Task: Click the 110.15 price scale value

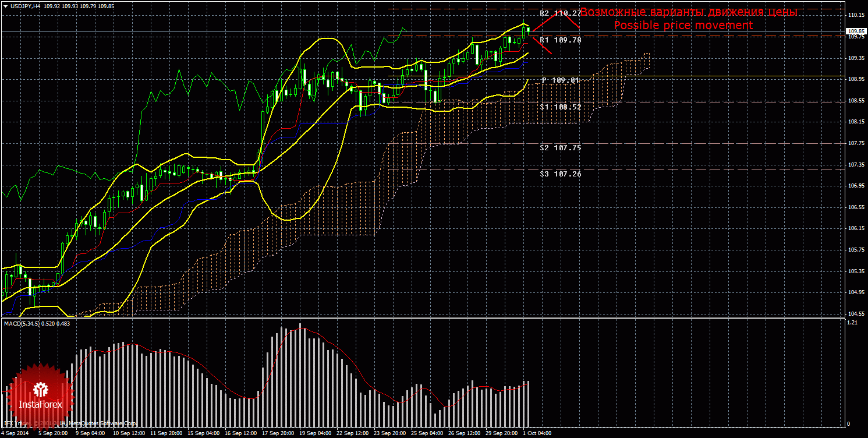Action: [x=855, y=15]
